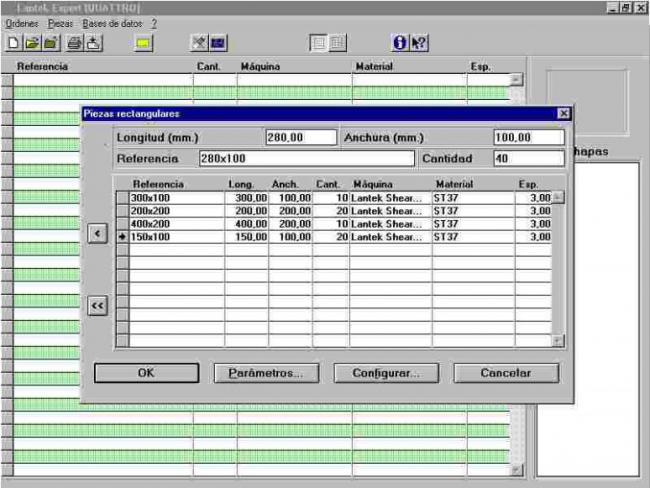Click the single-sheet view toolbar icon
Image resolution: width=650 pixels, height=488 pixels.
319,43
